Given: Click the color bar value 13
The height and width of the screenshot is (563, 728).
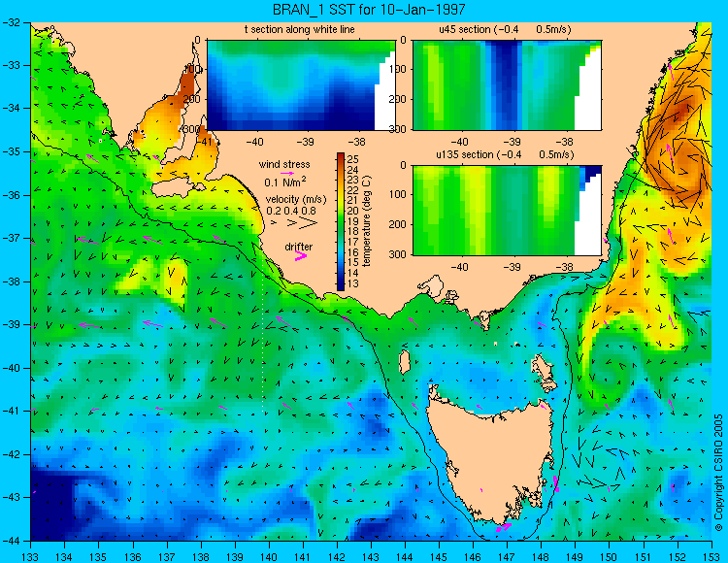Looking at the screenshot, I should point(353,283).
